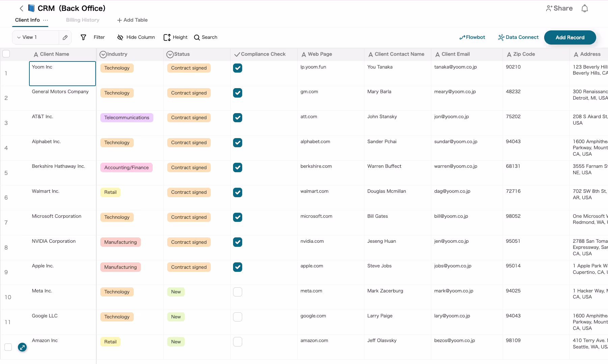Open Client Info tab options menu

tap(45, 20)
